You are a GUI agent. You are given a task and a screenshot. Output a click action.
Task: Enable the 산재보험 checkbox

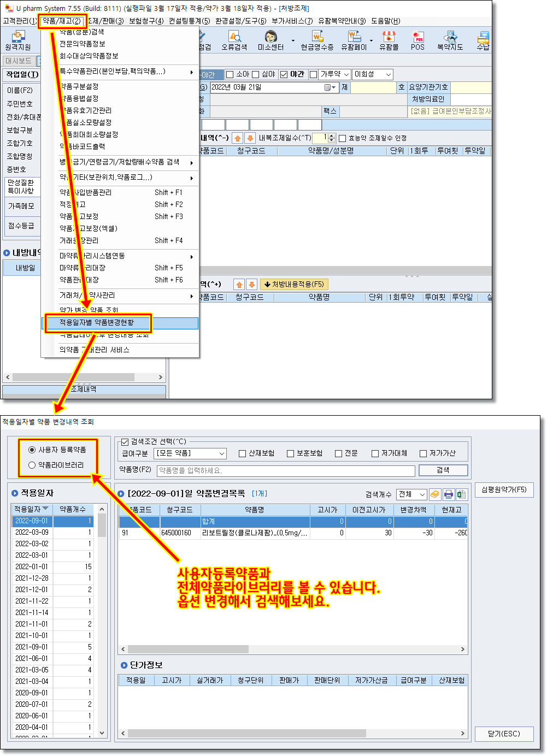tap(243, 453)
